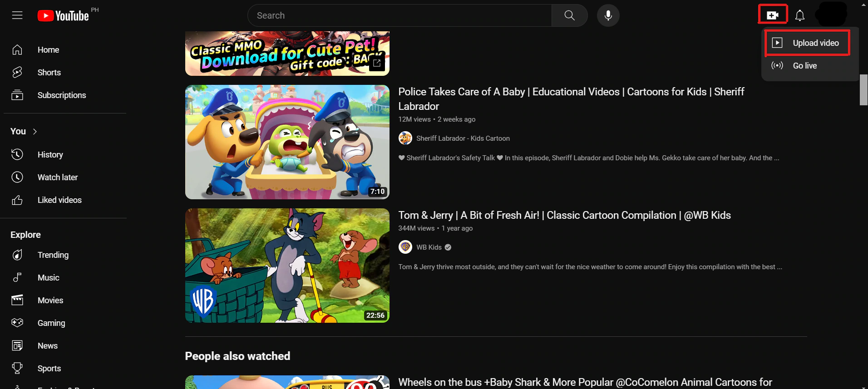Open the Sheriff Labrador video thumbnail
Image resolution: width=868 pixels, height=389 pixels.
coord(287,142)
